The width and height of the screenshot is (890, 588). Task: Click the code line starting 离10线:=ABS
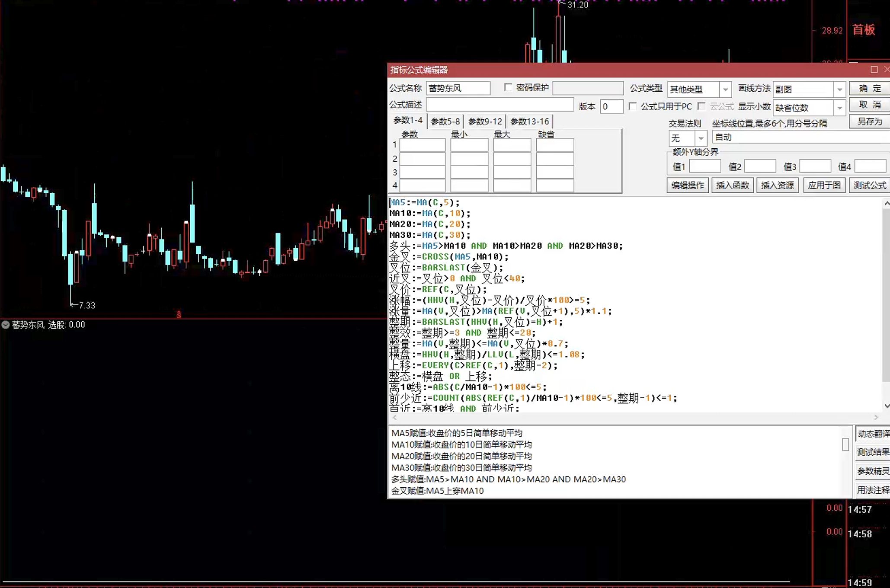(x=468, y=387)
